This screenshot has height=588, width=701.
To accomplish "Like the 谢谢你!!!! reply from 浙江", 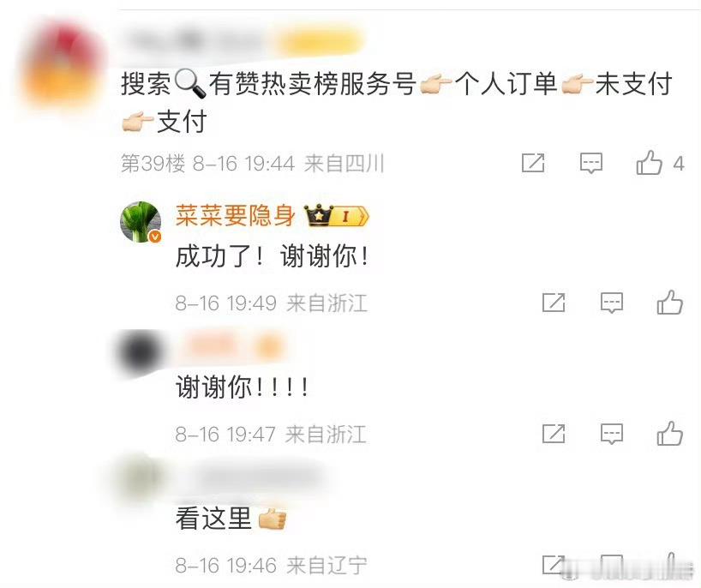I will [669, 433].
